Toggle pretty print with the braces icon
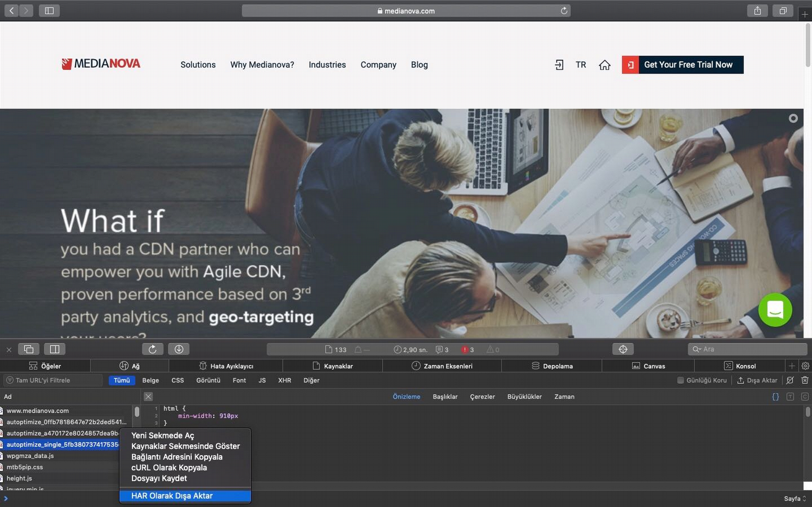The height and width of the screenshot is (507, 812). point(775,397)
